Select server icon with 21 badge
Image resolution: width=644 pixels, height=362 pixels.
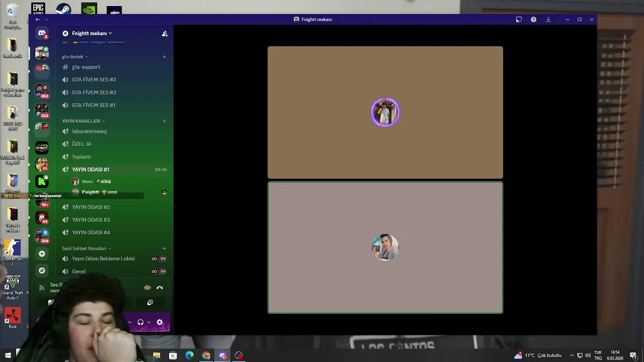pos(42,164)
